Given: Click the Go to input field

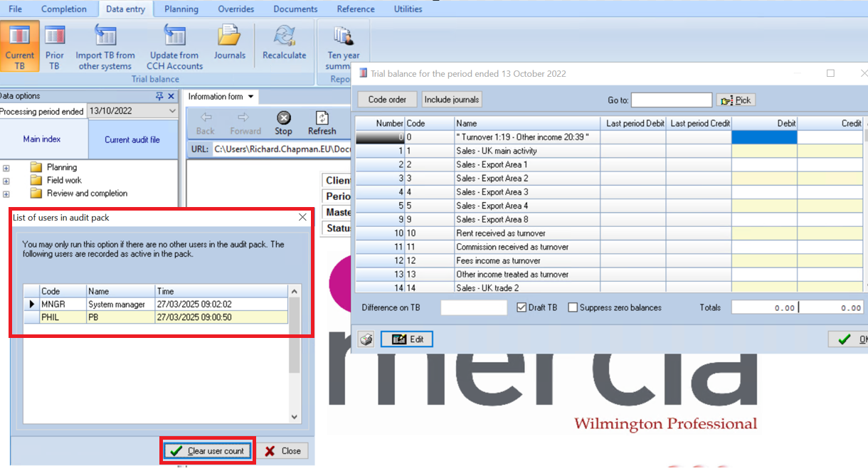Looking at the screenshot, I should [x=672, y=100].
